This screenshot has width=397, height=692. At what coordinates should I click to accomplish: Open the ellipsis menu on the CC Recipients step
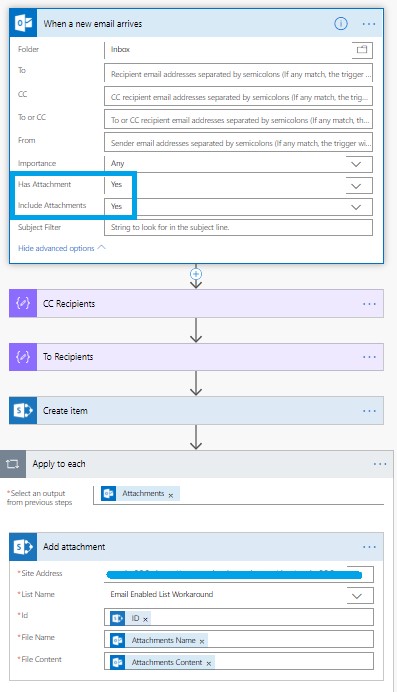click(x=369, y=304)
